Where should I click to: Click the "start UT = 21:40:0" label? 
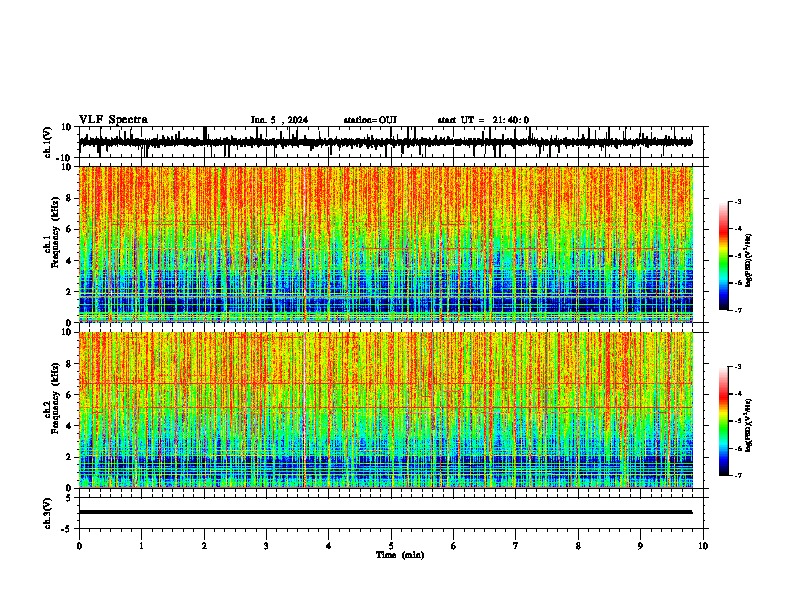tap(483, 120)
